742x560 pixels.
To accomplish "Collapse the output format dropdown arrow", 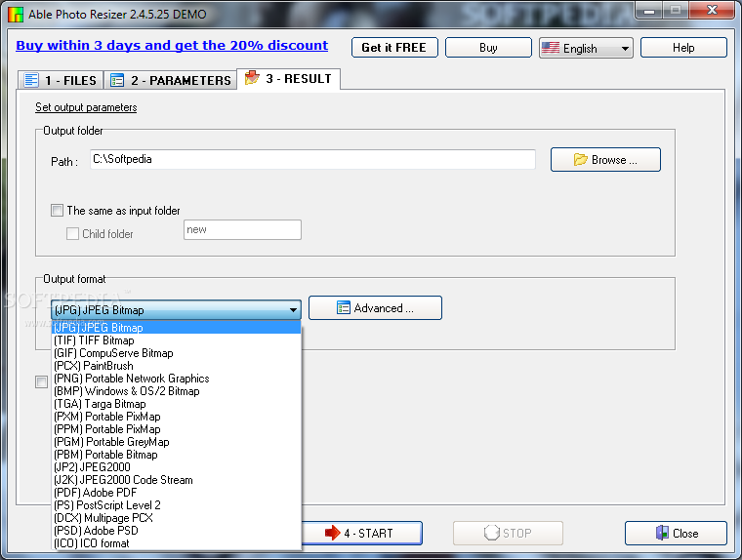I will [294, 310].
